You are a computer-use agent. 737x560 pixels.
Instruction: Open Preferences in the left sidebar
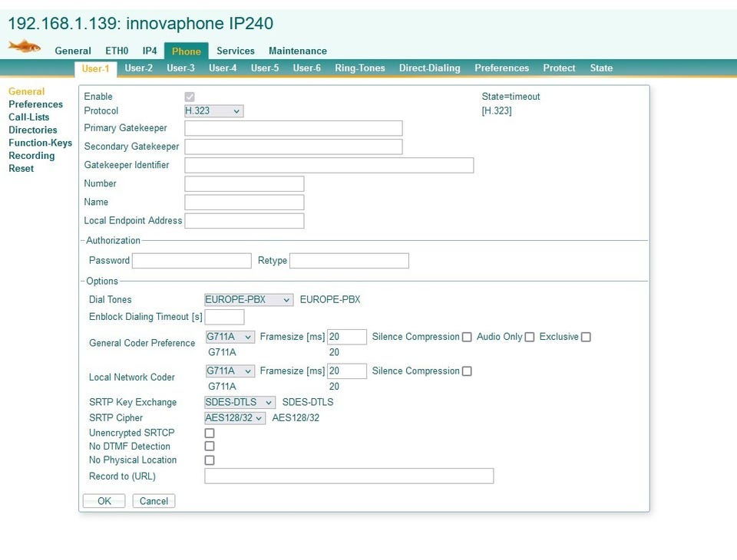click(36, 104)
